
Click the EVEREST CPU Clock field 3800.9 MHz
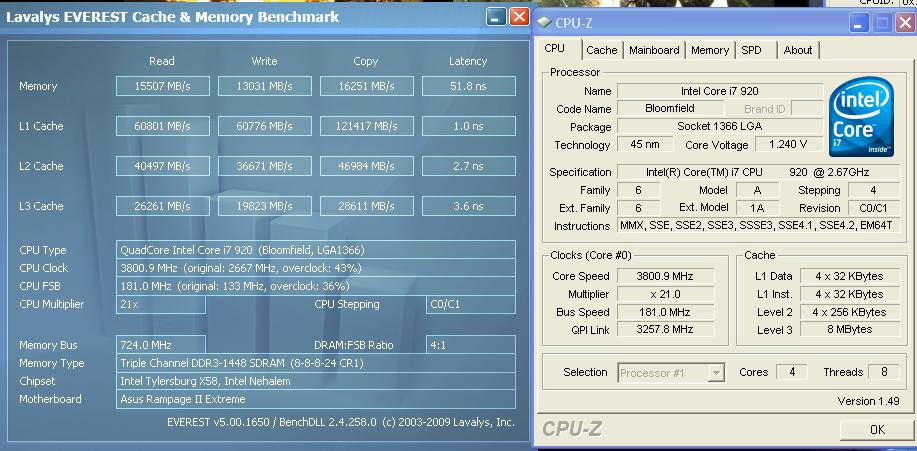point(316,268)
